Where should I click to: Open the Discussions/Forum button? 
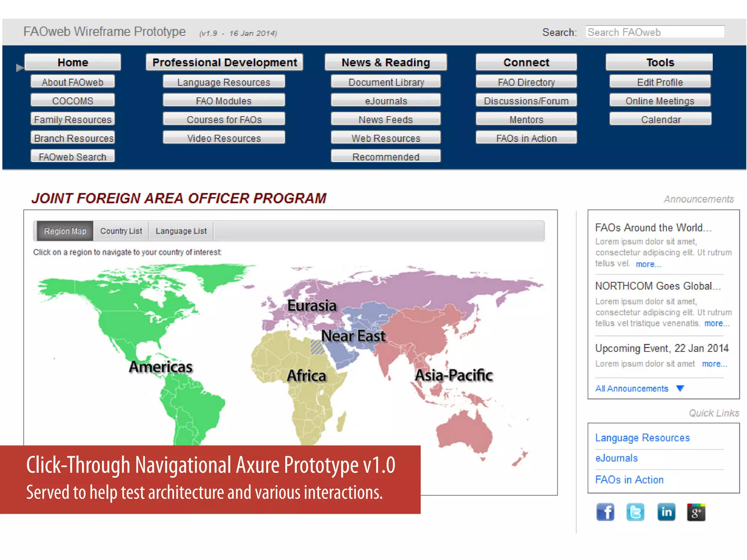click(x=526, y=101)
